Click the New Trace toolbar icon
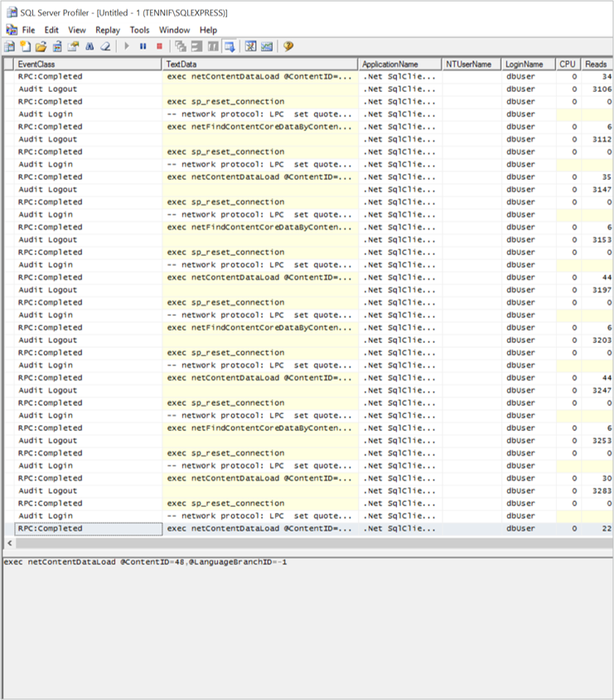The width and height of the screenshot is (614, 700). [x=10, y=46]
